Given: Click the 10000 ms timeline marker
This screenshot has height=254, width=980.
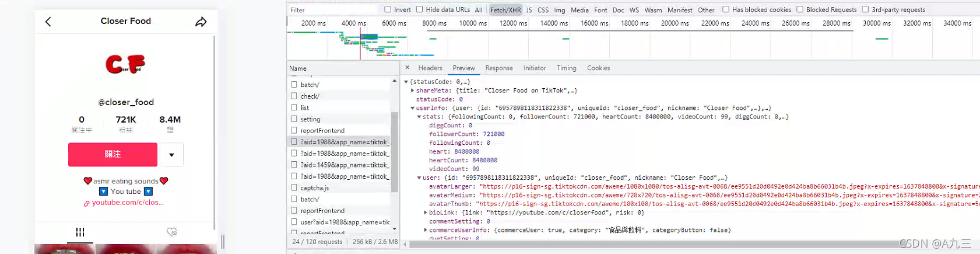Looking at the screenshot, I should pyautogui.click(x=473, y=23).
